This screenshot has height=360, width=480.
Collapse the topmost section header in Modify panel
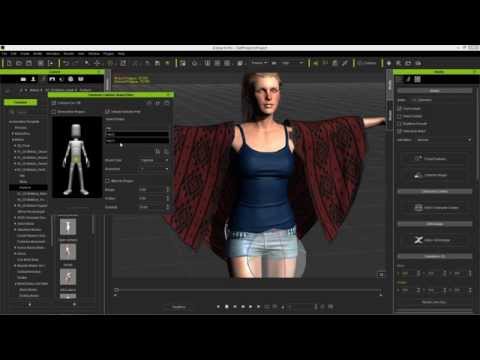click(x=434, y=91)
